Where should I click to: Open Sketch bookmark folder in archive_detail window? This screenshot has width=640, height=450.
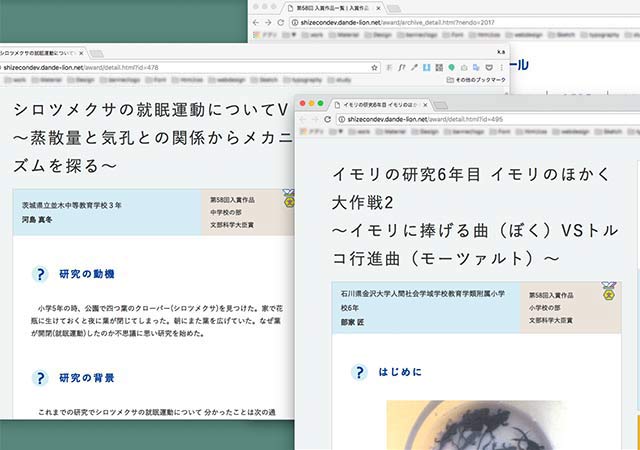click(562, 35)
